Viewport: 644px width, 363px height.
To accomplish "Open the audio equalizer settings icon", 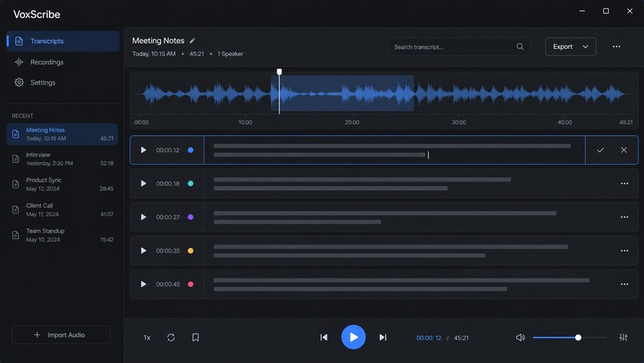I will pyautogui.click(x=623, y=337).
